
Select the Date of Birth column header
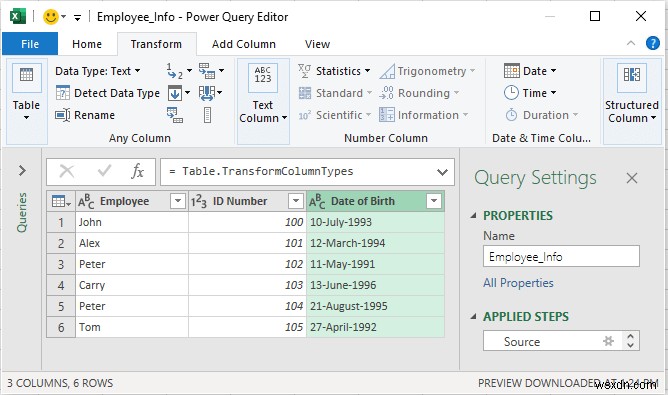coord(375,201)
